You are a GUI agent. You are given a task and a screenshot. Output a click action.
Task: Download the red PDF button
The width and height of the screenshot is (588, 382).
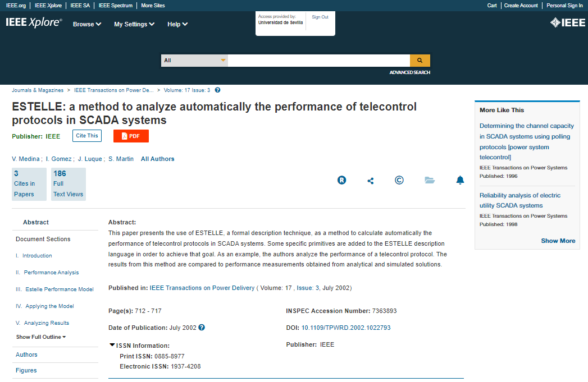131,136
